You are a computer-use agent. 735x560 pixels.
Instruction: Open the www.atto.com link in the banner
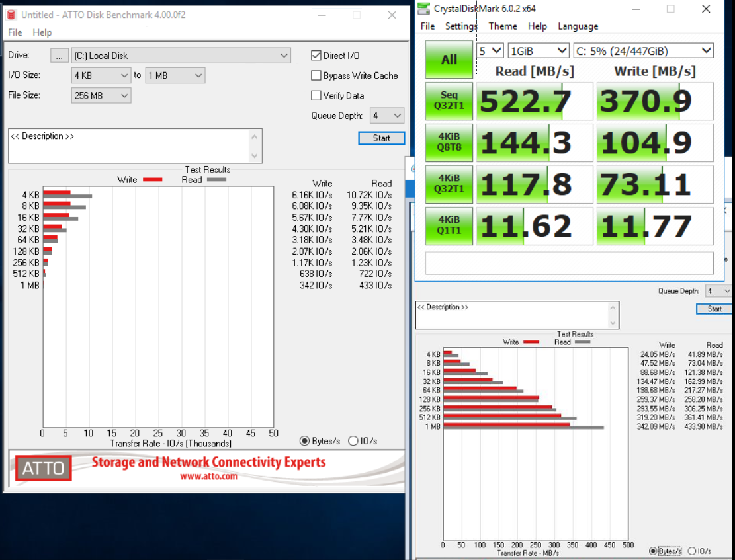click(208, 477)
